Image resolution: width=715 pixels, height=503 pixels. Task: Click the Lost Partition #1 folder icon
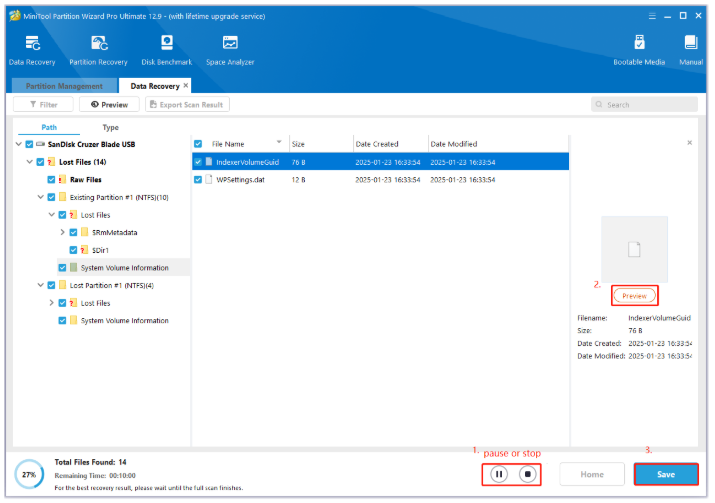click(62, 285)
